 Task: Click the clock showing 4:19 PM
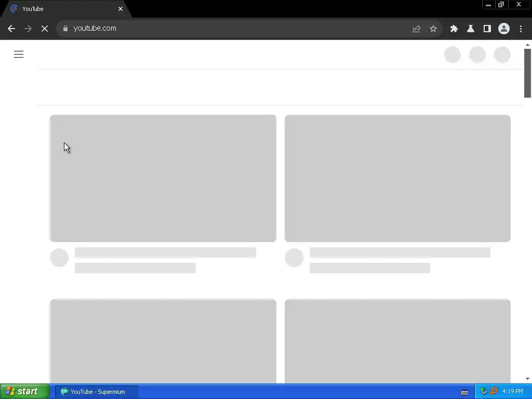point(513,392)
